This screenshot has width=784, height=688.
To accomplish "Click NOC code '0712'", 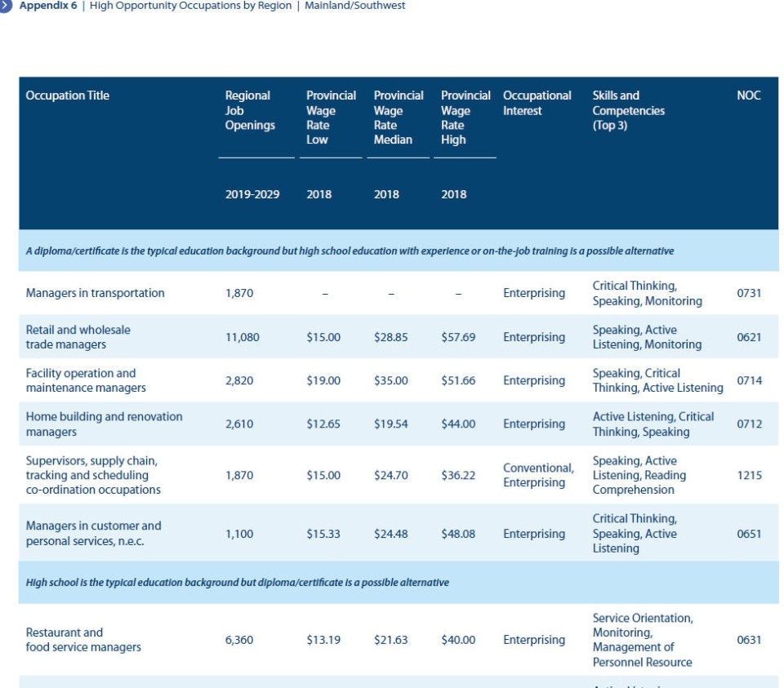I will [750, 424].
